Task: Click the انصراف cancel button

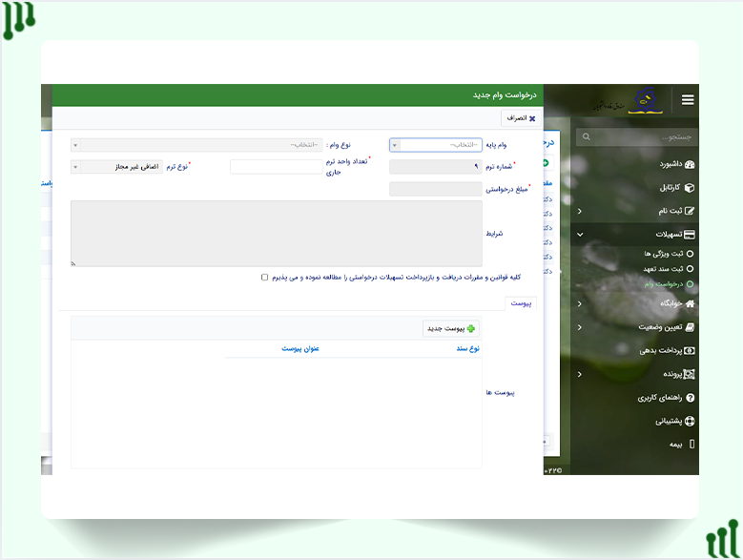Action: (x=519, y=117)
